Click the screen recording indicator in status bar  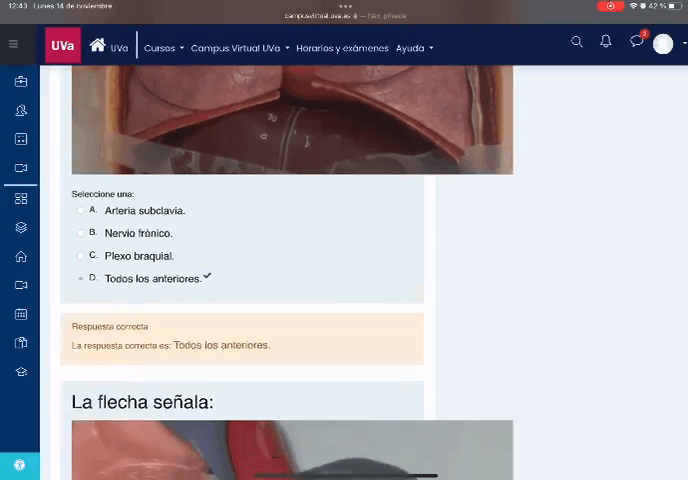[610, 6]
